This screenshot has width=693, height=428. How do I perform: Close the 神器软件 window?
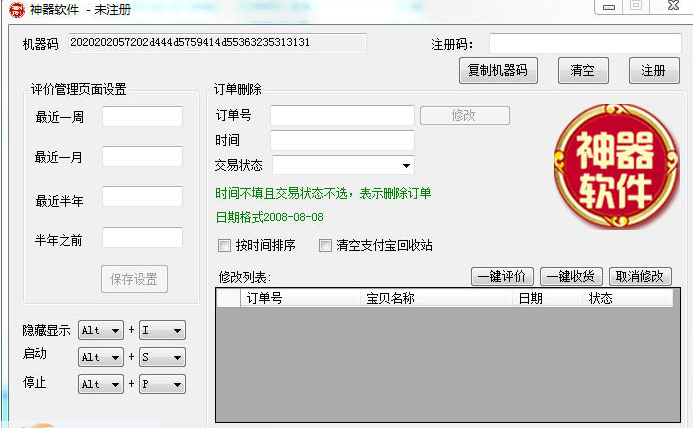point(673,6)
